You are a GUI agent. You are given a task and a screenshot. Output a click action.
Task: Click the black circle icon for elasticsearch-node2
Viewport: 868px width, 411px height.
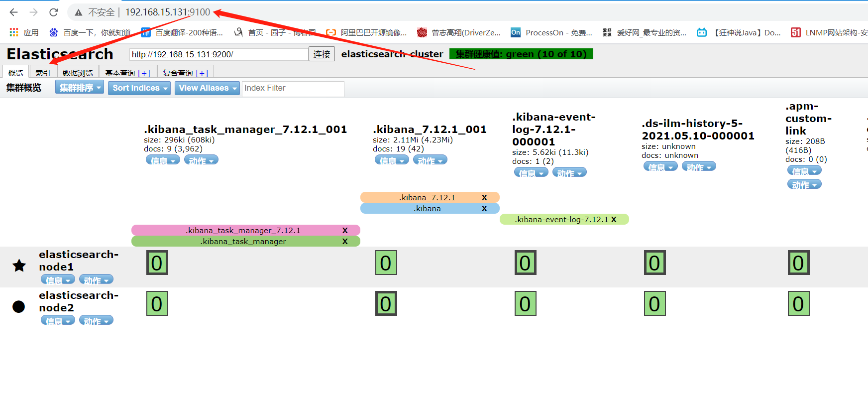click(19, 306)
